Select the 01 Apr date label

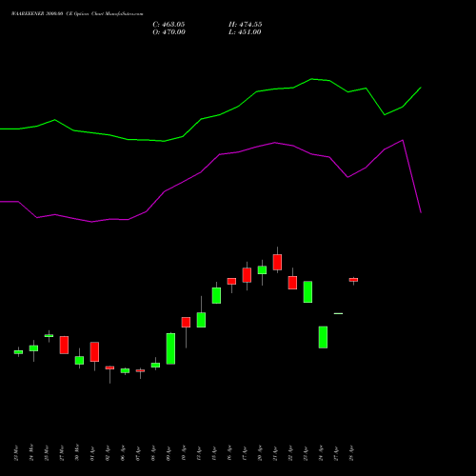coord(92,453)
